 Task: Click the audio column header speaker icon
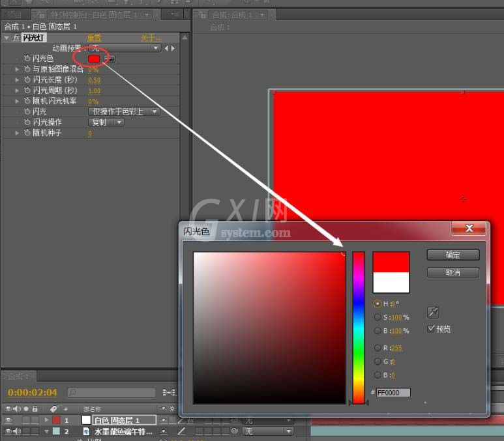tap(17, 408)
